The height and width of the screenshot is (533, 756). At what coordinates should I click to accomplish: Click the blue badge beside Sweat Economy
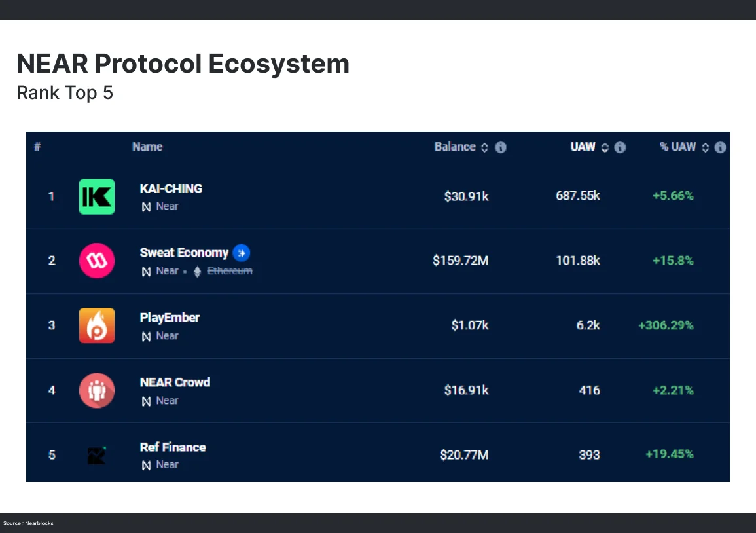click(242, 253)
